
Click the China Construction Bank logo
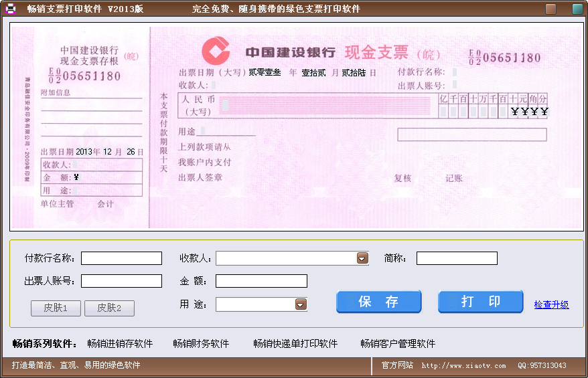tap(216, 51)
